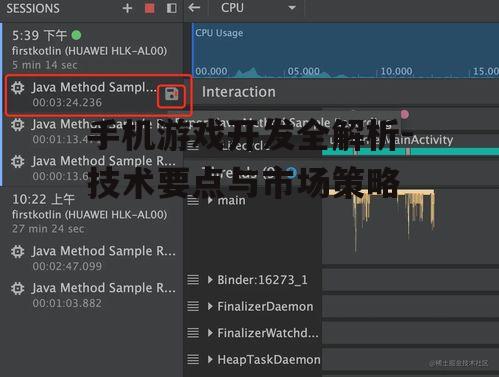Viewport: 499px width, 377px height.
Task: Go back using the left arrow
Action: (194, 8)
